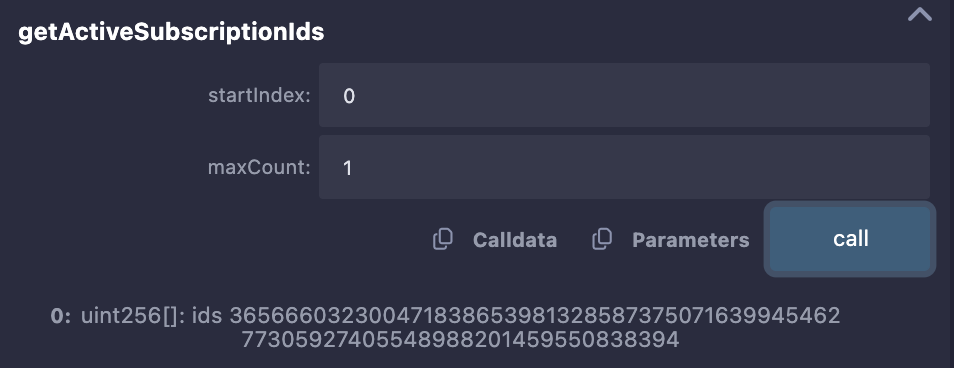Click the uint256[] return type text
954x368 pixels.
click(133, 316)
